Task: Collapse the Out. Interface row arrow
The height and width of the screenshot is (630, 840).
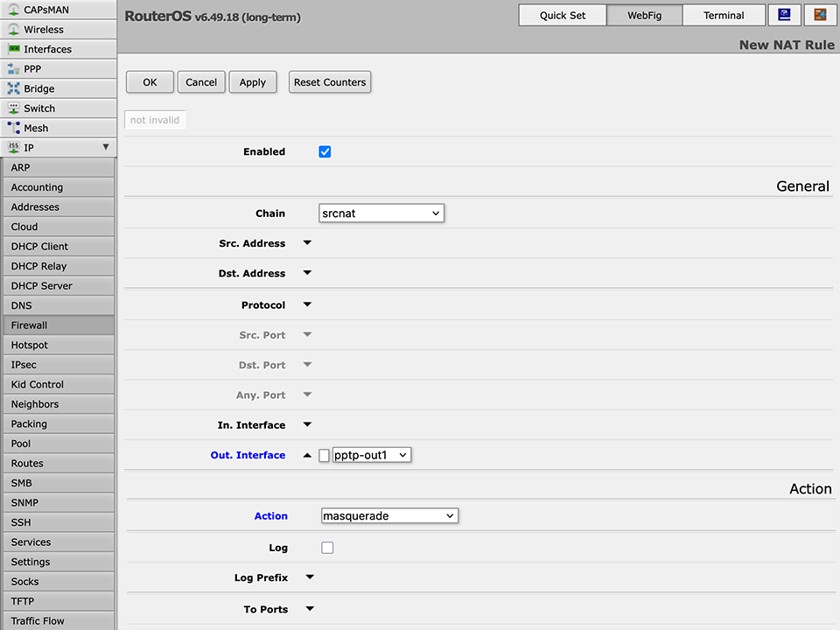Action: 307,454
